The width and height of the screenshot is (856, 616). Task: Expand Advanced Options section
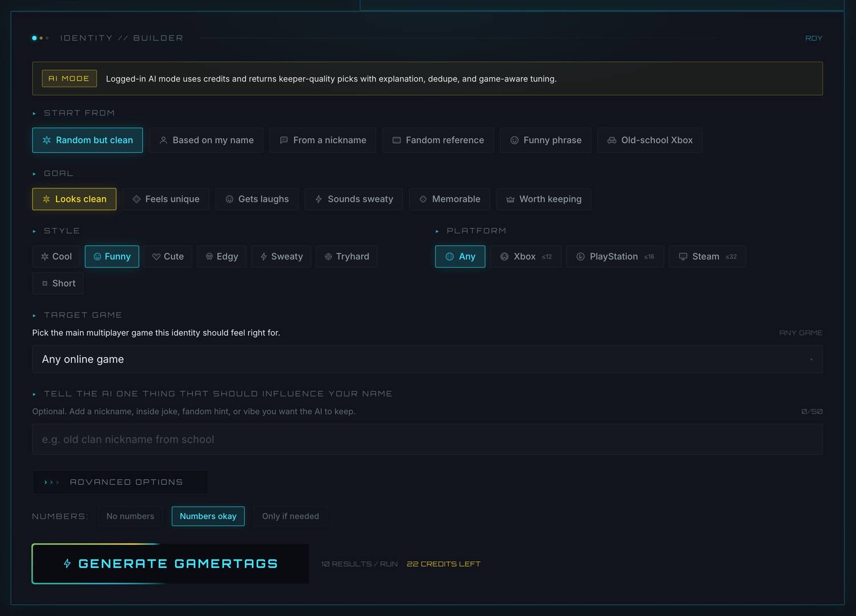(x=120, y=482)
